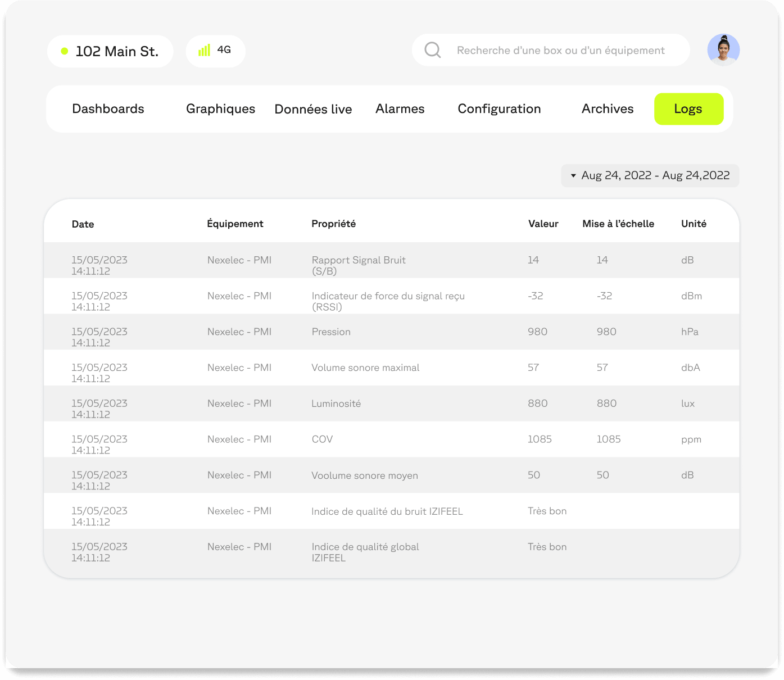This screenshot has width=784, height=680.
Task: Select the Données live tab
Action: 313,109
